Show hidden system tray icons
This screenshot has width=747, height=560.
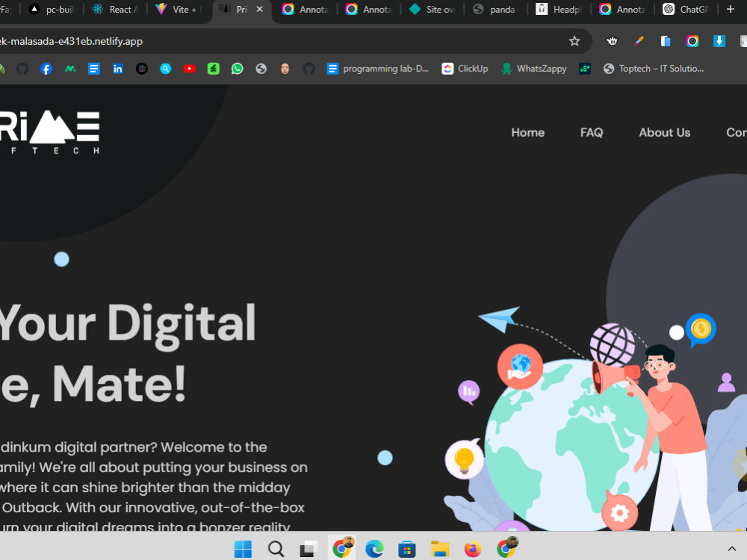coord(731,549)
